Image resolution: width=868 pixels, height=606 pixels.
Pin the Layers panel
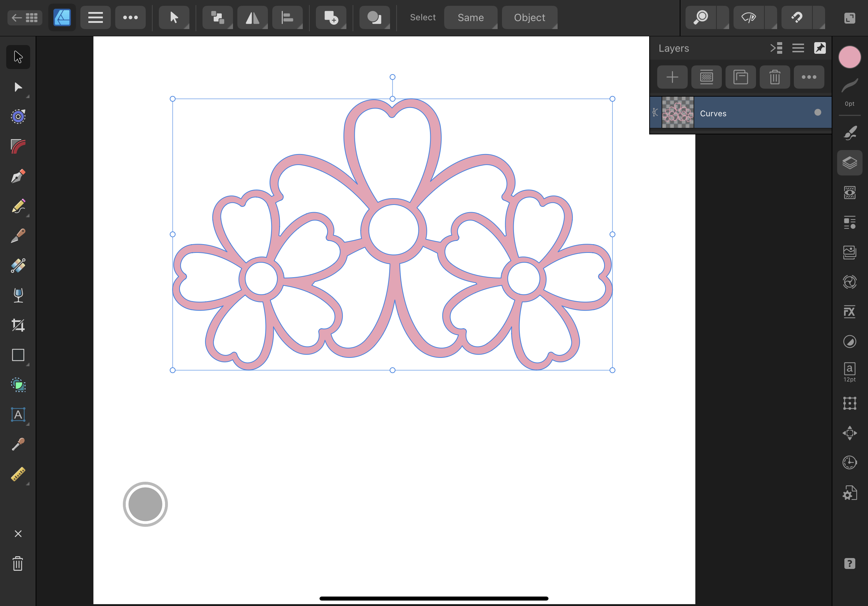[x=820, y=48]
